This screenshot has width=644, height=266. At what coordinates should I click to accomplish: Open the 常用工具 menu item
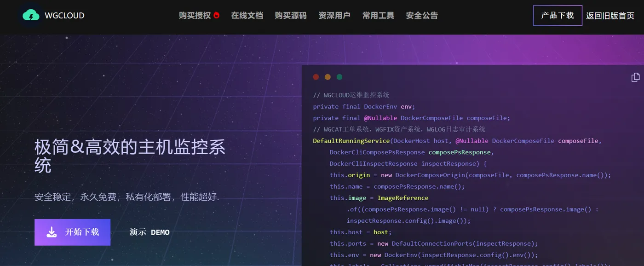378,16
